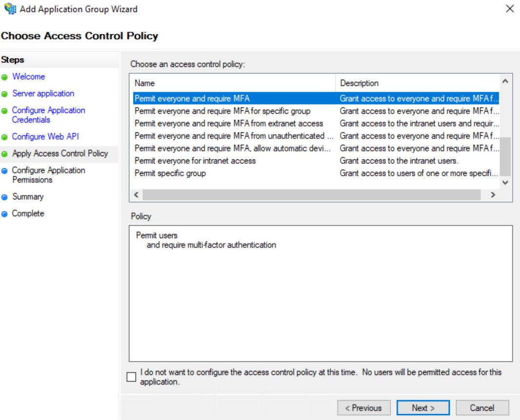Jump to the Configure Web API step

45,137
